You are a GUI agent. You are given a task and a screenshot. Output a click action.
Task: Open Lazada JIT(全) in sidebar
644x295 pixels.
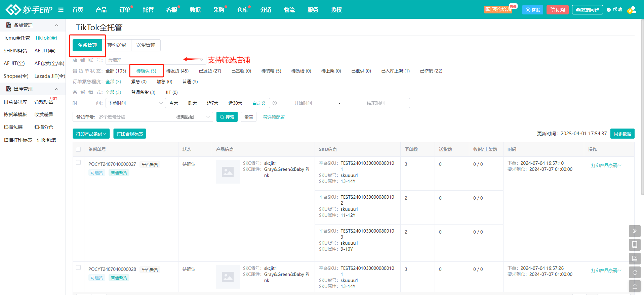[x=50, y=76]
